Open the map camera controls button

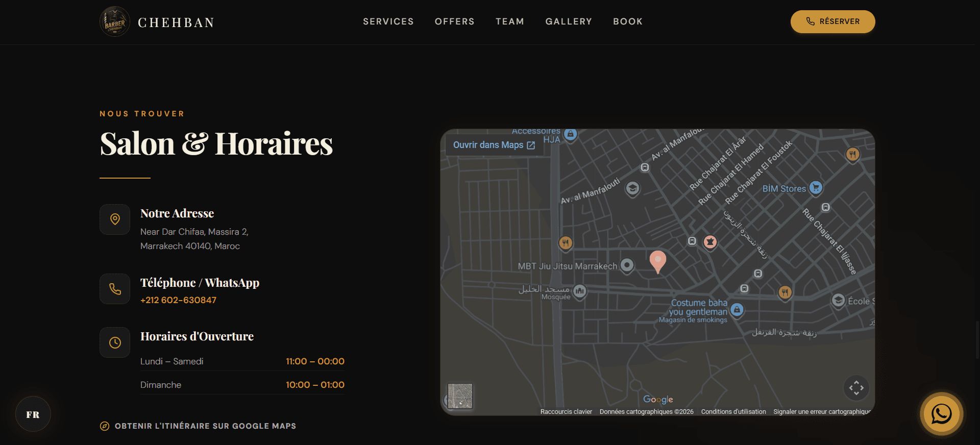pyautogui.click(x=856, y=388)
